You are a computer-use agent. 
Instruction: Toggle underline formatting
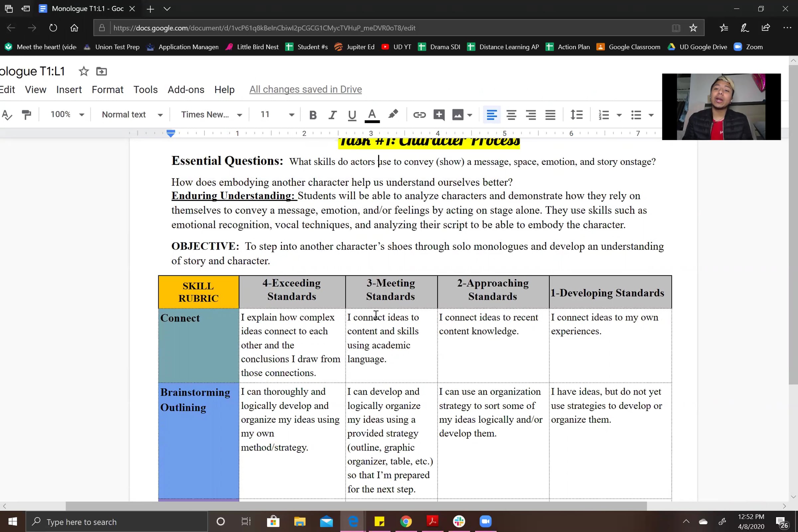tap(352, 115)
